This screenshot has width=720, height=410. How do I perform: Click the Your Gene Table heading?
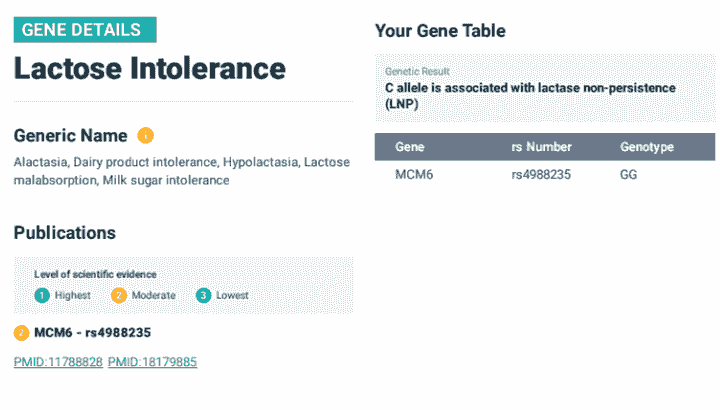(x=440, y=31)
